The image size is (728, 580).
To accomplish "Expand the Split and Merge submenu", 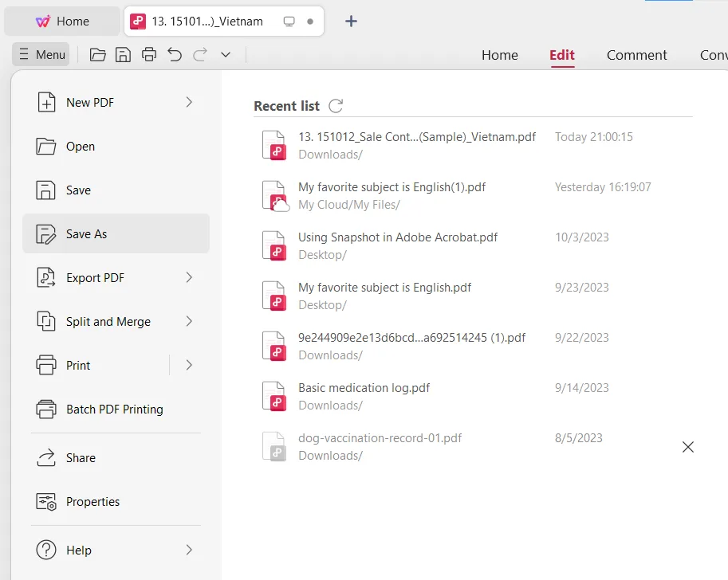I will 189,321.
